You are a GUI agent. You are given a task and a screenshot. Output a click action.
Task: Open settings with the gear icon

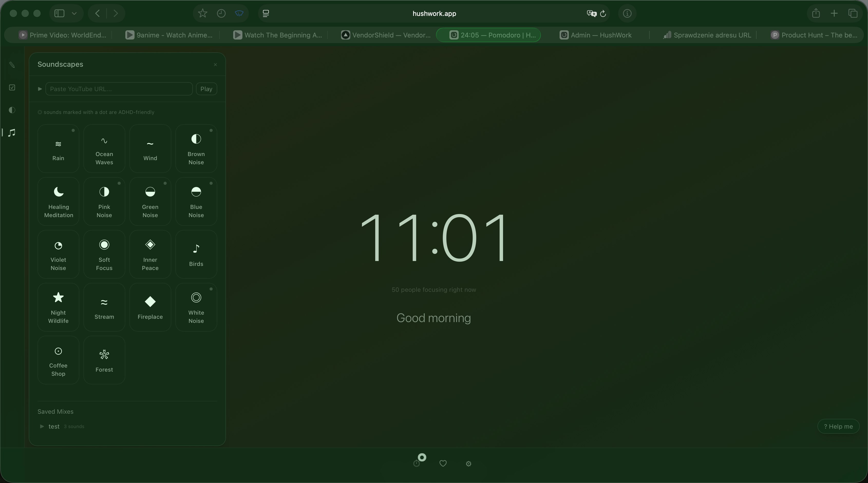coord(468,464)
